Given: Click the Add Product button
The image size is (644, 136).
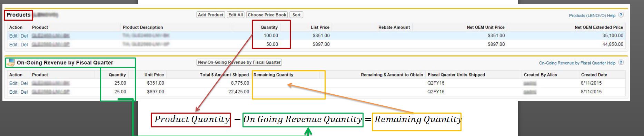Looking at the screenshot, I should pos(211,15).
